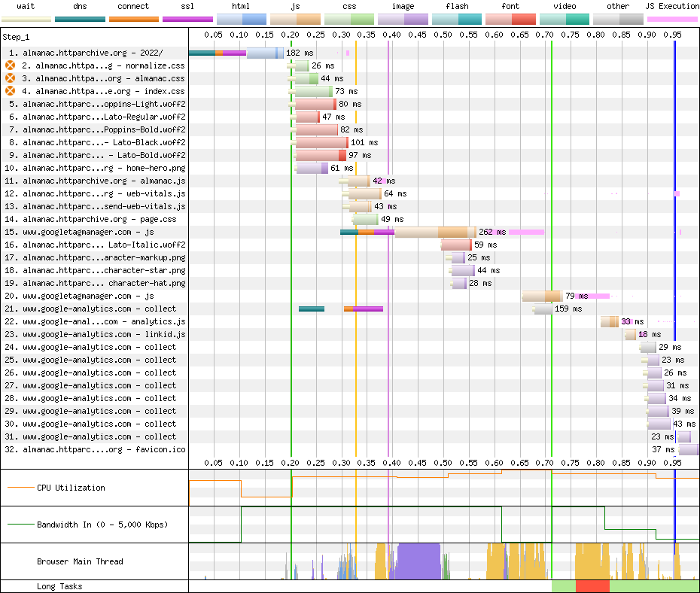
Task: Click the render-blocking icon beside index.css
Action: (x=11, y=91)
